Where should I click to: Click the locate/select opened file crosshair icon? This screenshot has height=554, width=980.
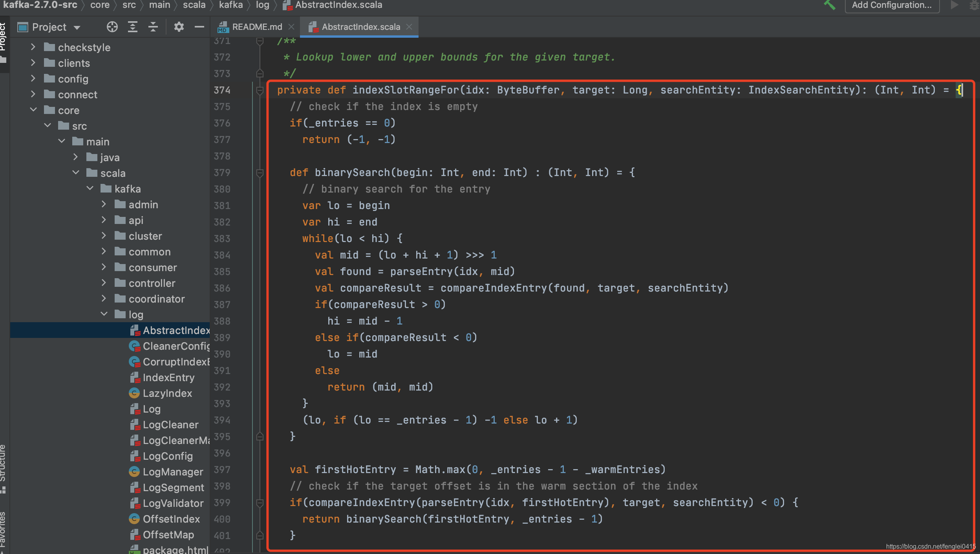tap(112, 27)
